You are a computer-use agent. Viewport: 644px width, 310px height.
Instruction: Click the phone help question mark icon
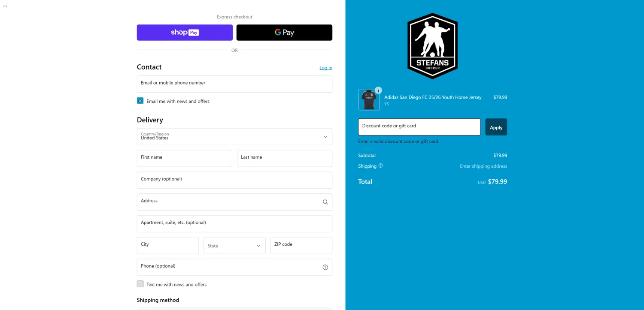[325, 267]
